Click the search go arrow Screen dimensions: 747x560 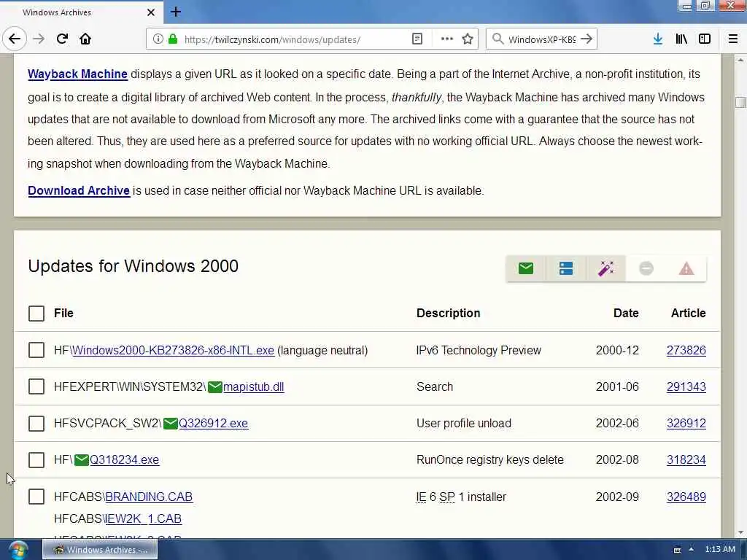coord(587,39)
